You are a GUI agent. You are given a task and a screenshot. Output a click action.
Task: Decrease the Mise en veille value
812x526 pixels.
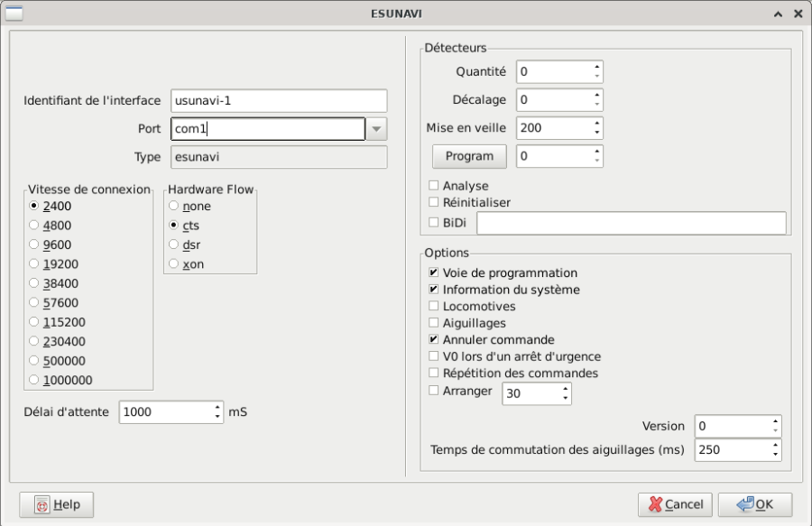[598, 133]
